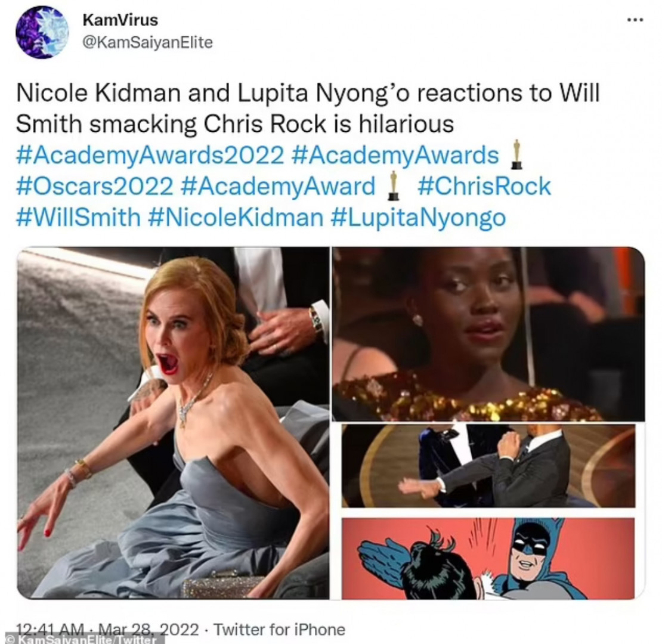662x644 pixels.
Task: Open the #AcademyAwards2022 hashtag
Action: [x=150, y=155]
